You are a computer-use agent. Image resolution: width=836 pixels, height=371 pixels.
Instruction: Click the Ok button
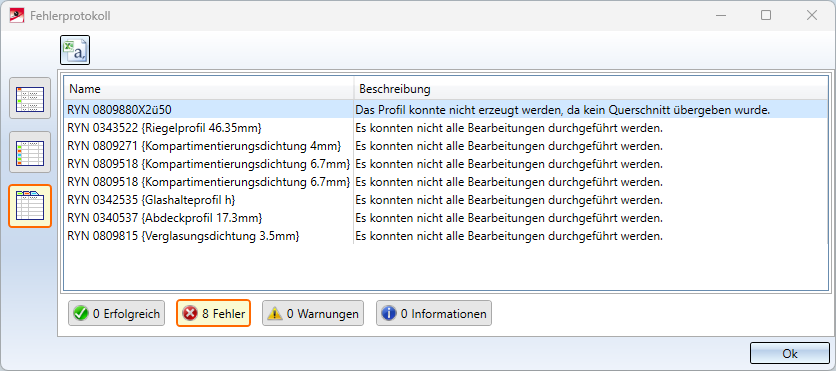pos(790,353)
